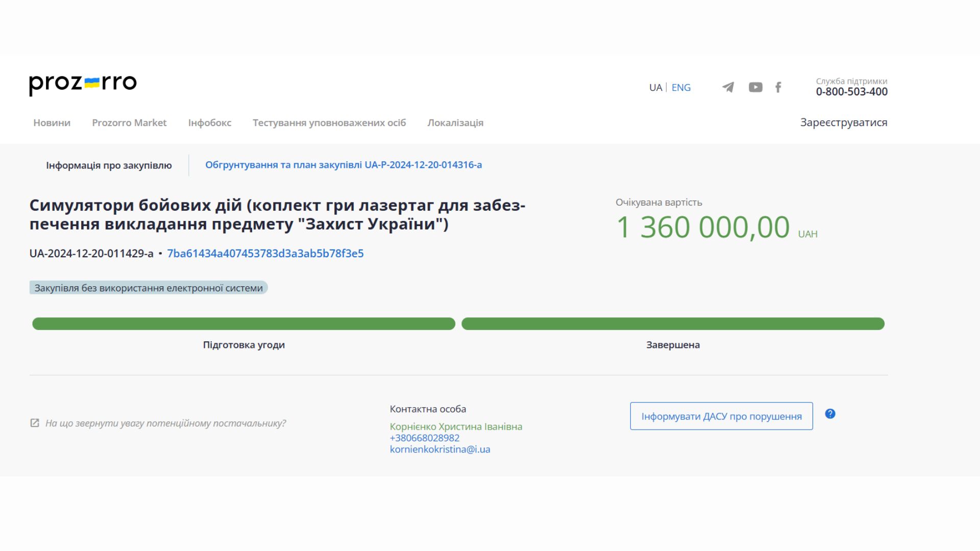Switch interface language to ENG
This screenshot has height=551, width=980.
click(x=681, y=87)
